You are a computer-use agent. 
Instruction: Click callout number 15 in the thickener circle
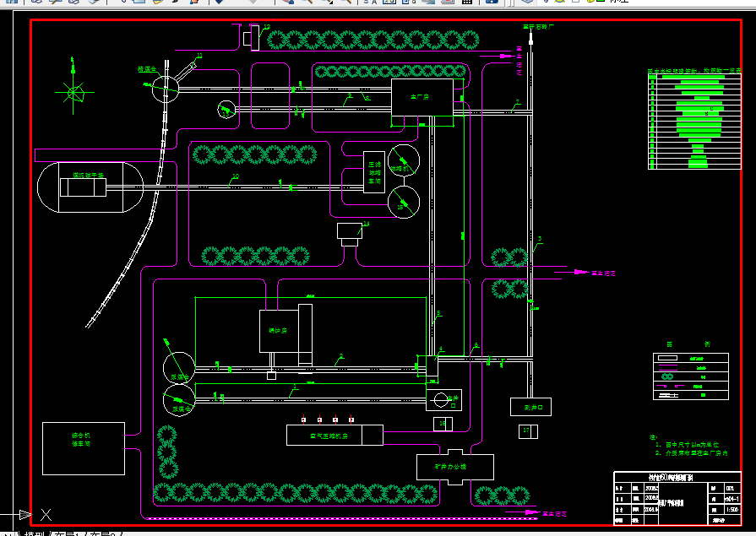400,207
